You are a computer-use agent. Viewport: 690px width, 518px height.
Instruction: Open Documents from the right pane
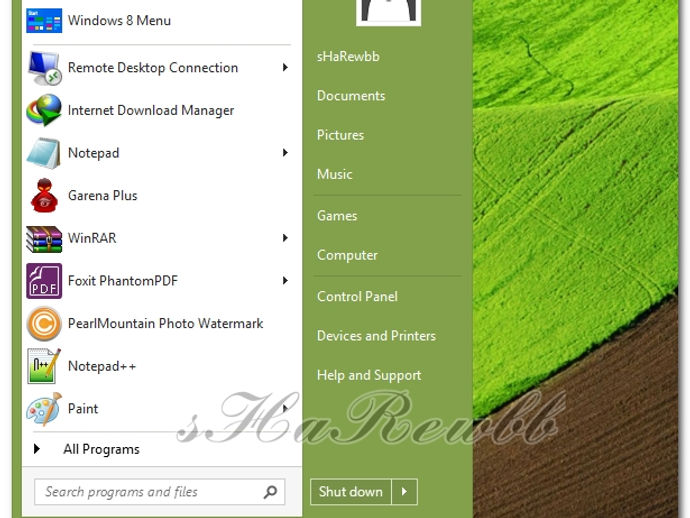(x=351, y=96)
